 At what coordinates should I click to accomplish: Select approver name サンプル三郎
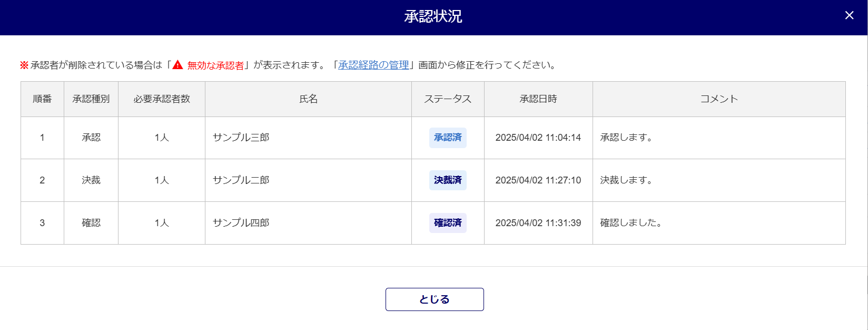coord(241,138)
